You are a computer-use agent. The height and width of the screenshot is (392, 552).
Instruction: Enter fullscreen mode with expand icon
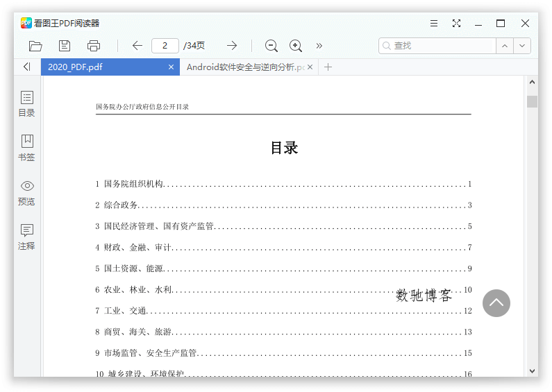[456, 24]
